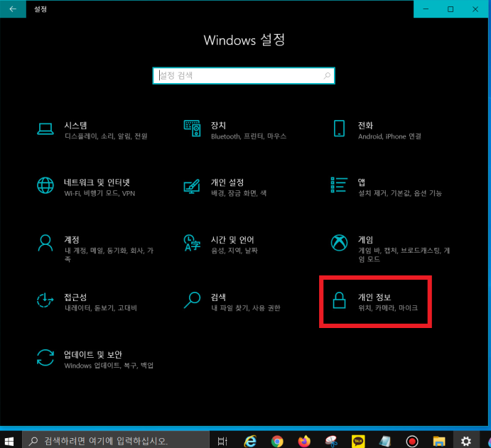Open the red record app on taskbar
The image size is (491, 448).
coord(412,442)
